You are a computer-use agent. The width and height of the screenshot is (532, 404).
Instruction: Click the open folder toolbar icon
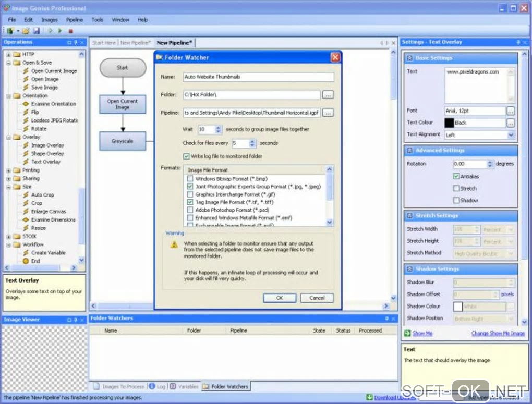point(26,31)
